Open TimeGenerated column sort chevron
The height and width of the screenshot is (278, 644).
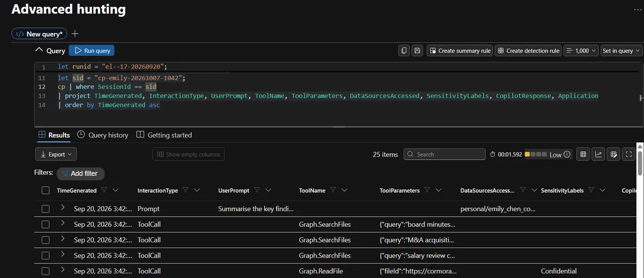(116, 190)
